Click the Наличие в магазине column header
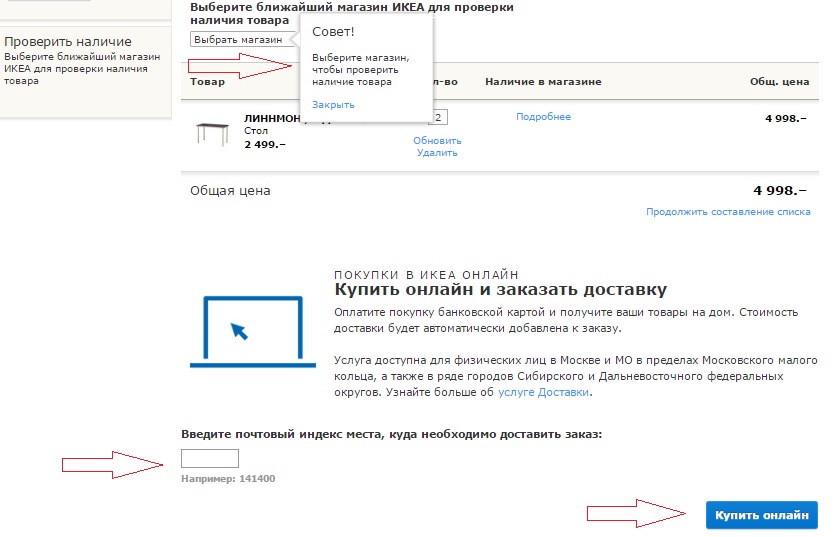Viewport: 838px width, 537px height. 543,82
